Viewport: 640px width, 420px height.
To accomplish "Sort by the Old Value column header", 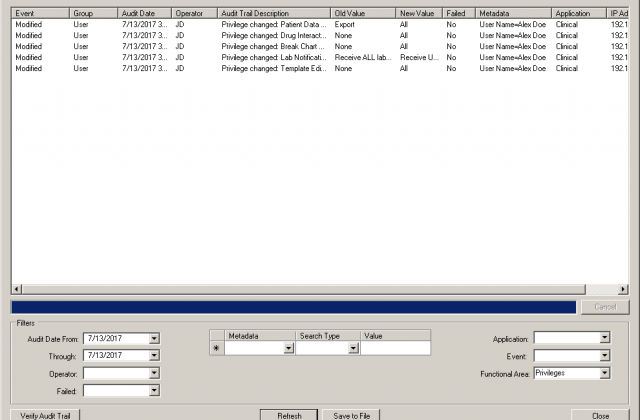I will [x=363, y=13].
